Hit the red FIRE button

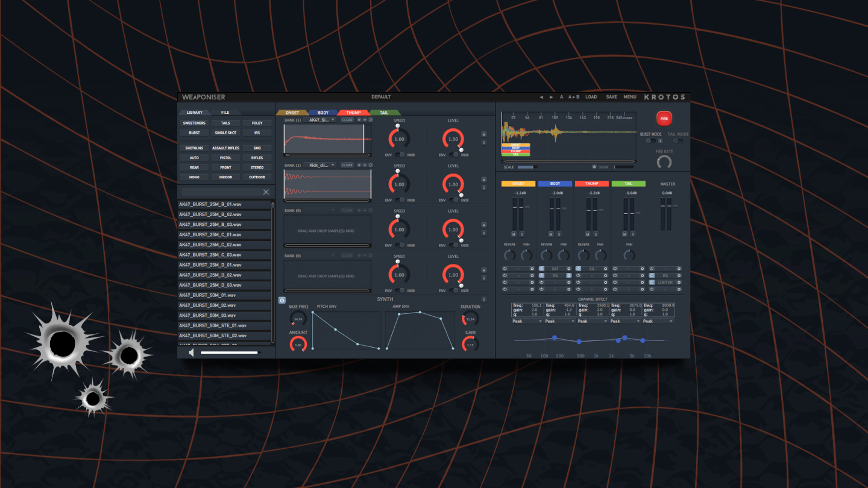(664, 119)
